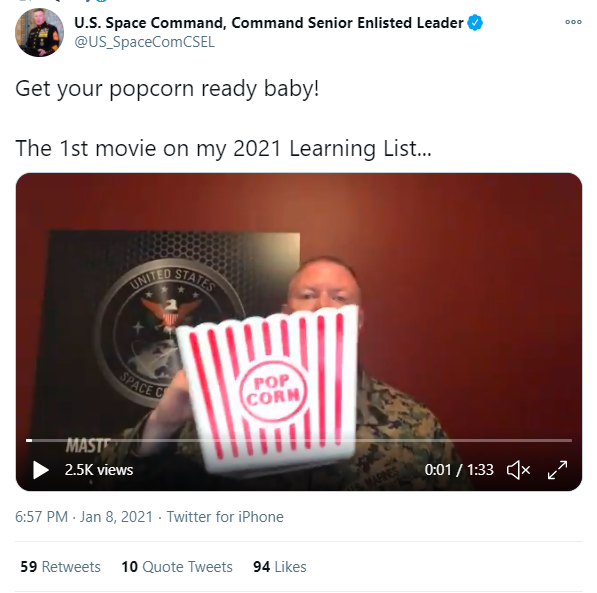View the 59 Retweets list
The image size is (597, 593).
pos(61,567)
